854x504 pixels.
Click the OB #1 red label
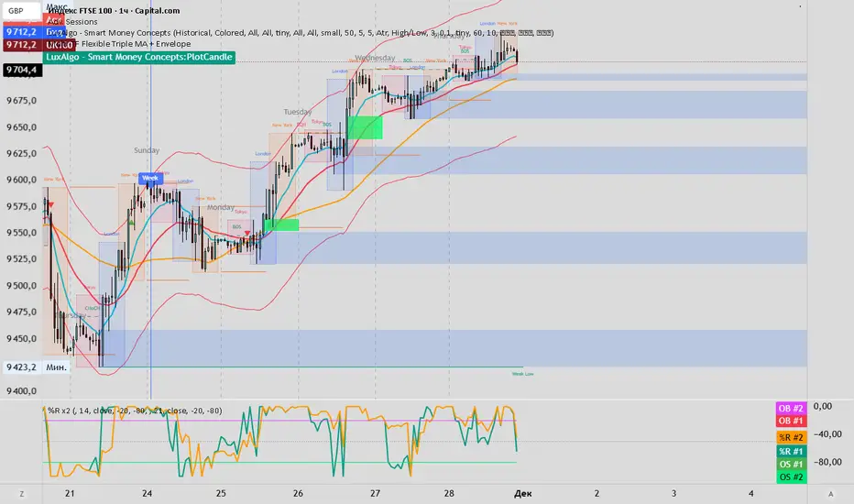click(791, 421)
